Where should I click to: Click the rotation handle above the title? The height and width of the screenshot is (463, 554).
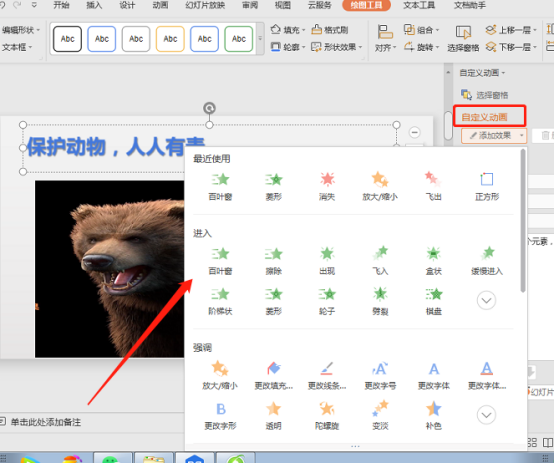[x=210, y=108]
